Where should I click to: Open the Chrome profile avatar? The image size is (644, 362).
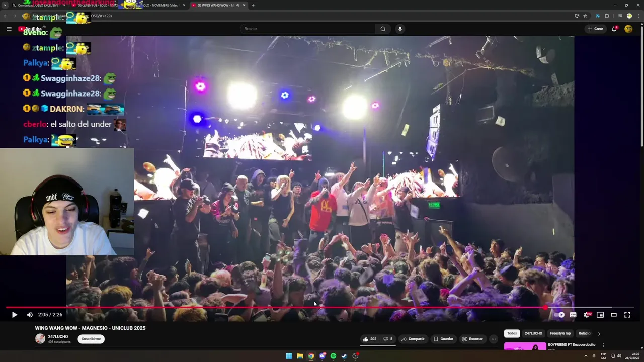(629, 16)
